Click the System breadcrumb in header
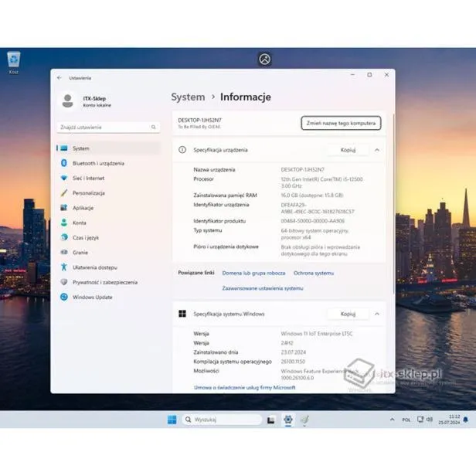Image resolution: width=476 pixels, height=476 pixels. 188,97
